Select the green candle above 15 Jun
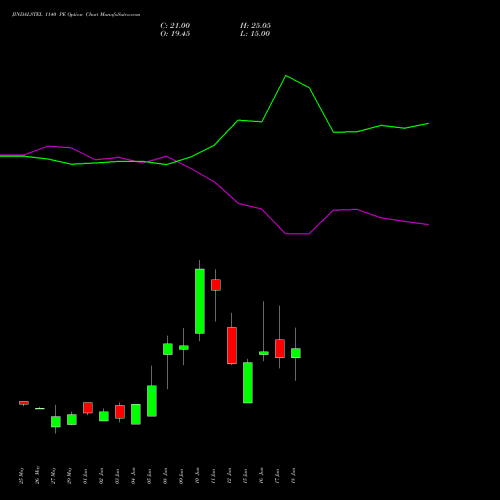 248,383
